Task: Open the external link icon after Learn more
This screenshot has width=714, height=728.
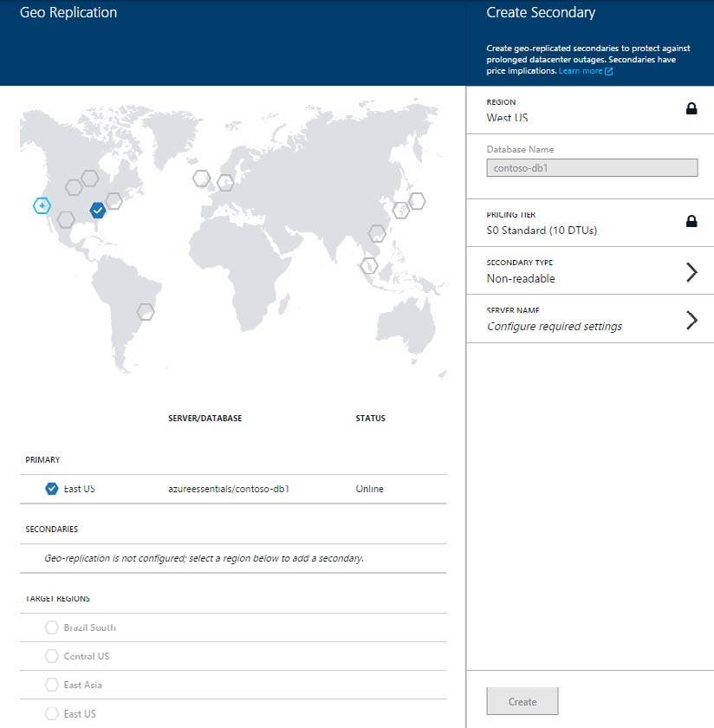Action: tap(609, 71)
